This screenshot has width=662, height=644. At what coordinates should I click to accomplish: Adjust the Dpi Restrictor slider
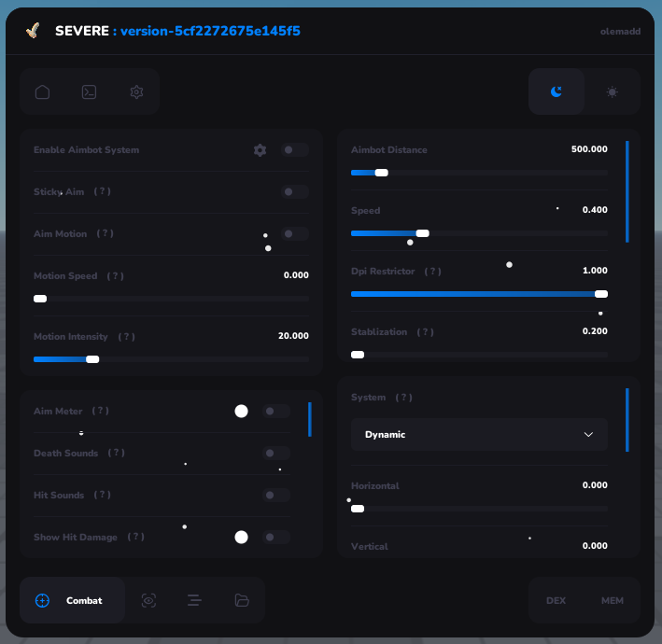[x=479, y=294]
